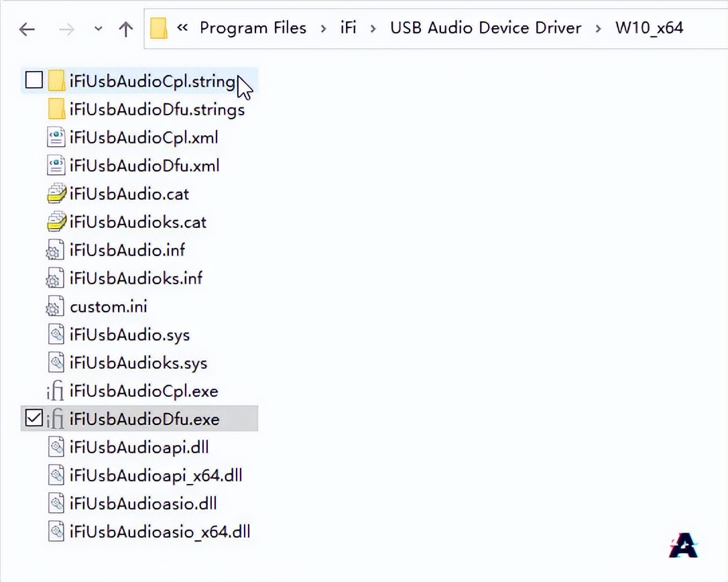This screenshot has height=582, width=728.
Task: Navigate to USB Audio Device Driver breadcrumb
Action: tap(485, 28)
